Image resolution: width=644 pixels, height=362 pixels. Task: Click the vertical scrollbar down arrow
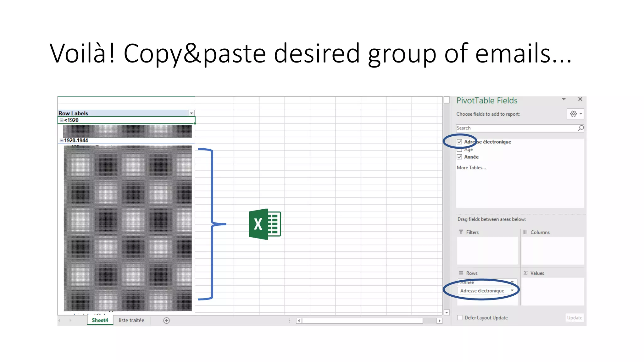coord(447,312)
